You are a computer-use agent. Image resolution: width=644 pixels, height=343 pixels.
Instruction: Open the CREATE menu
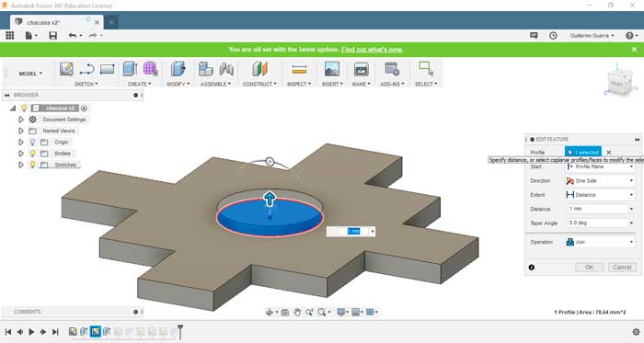pyautogui.click(x=139, y=84)
